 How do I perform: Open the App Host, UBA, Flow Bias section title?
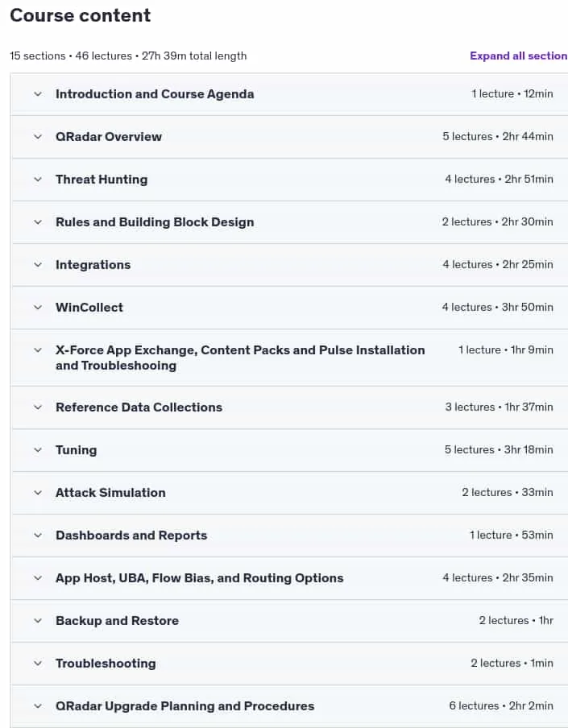199,578
